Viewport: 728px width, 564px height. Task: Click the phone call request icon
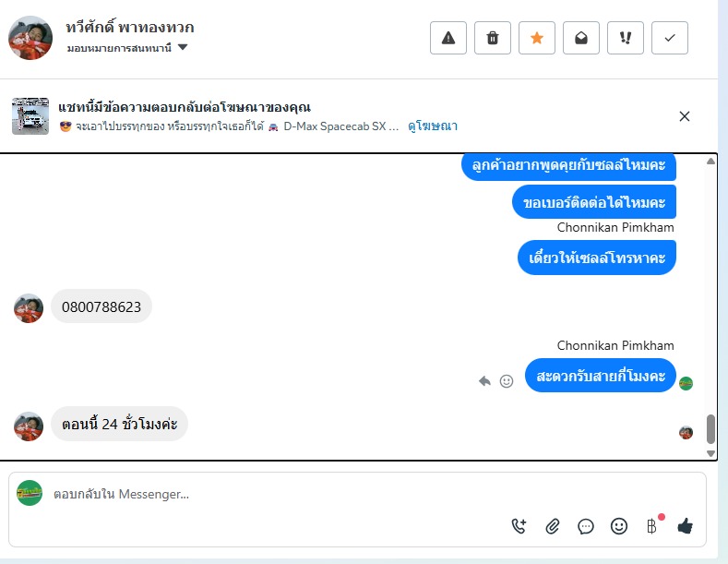(519, 526)
